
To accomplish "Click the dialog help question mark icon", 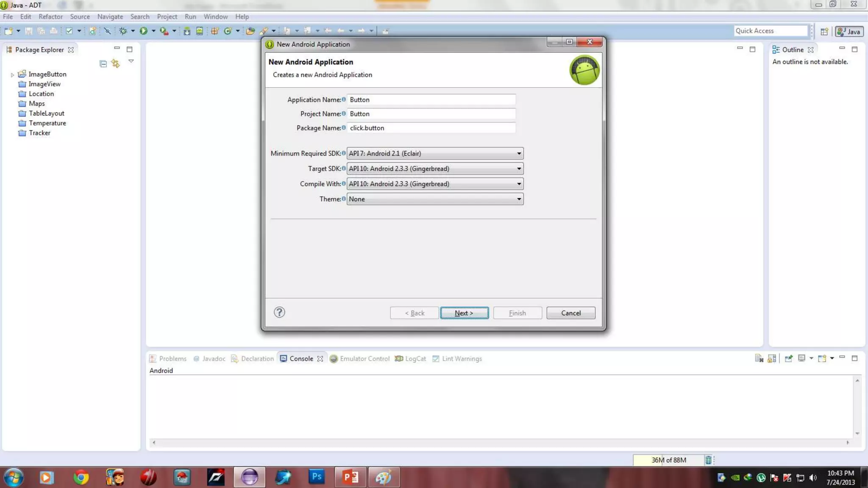I will tap(279, 313).
